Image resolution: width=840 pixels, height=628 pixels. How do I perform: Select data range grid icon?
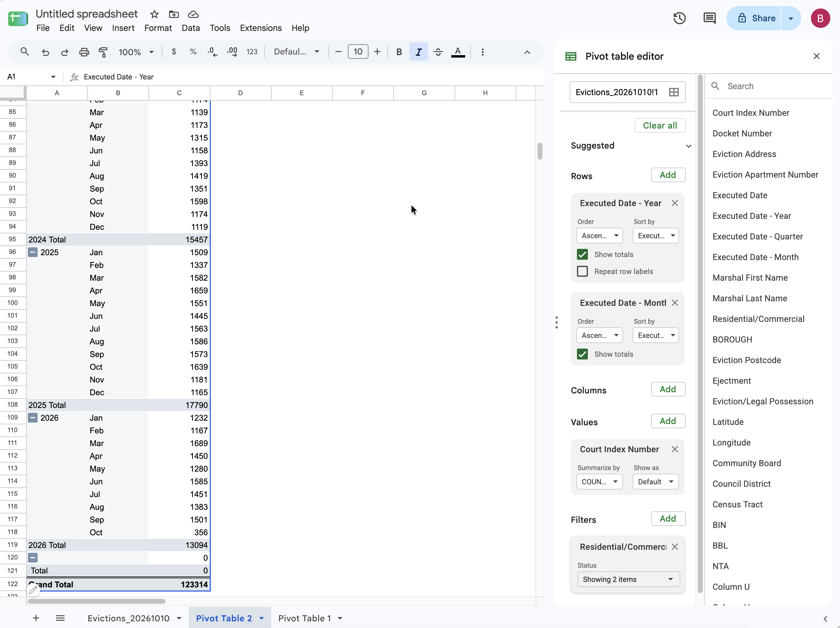click(x=674, y=92)
